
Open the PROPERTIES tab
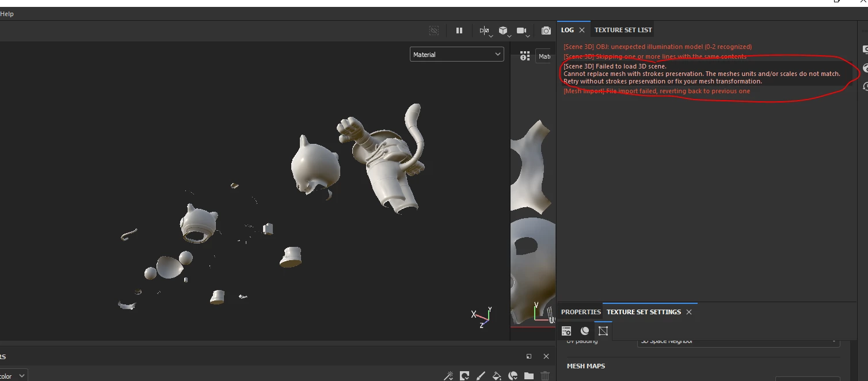pyautogui.click(x=581, y=312)
